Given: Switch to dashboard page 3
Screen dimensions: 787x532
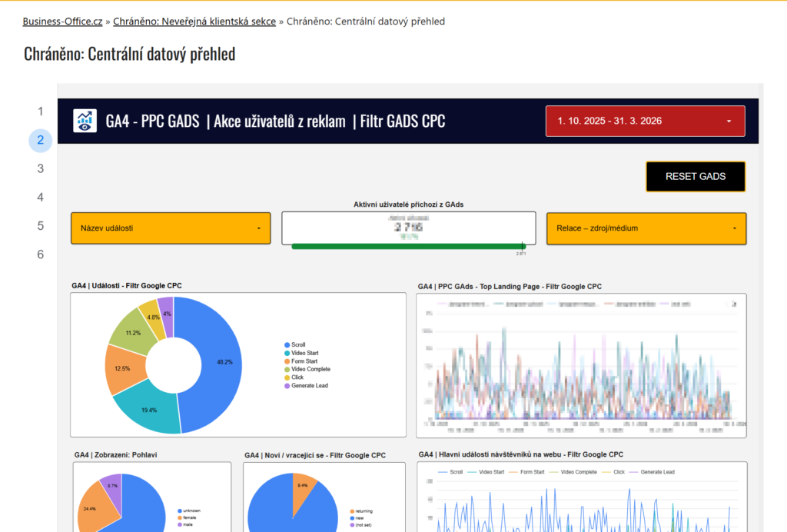Looking at the screenshot, I should click(40, 168).
